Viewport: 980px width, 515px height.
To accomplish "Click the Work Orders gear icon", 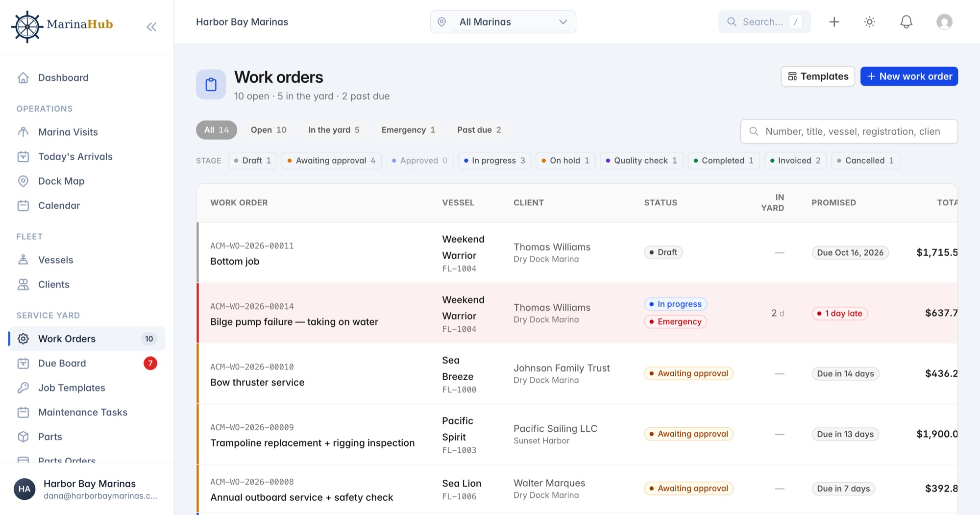I will click(x=23, y=339).
